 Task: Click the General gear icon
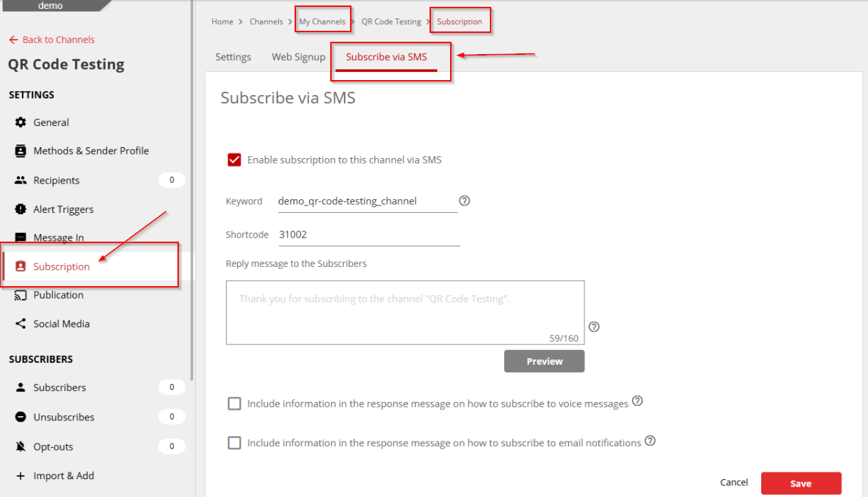21,123
